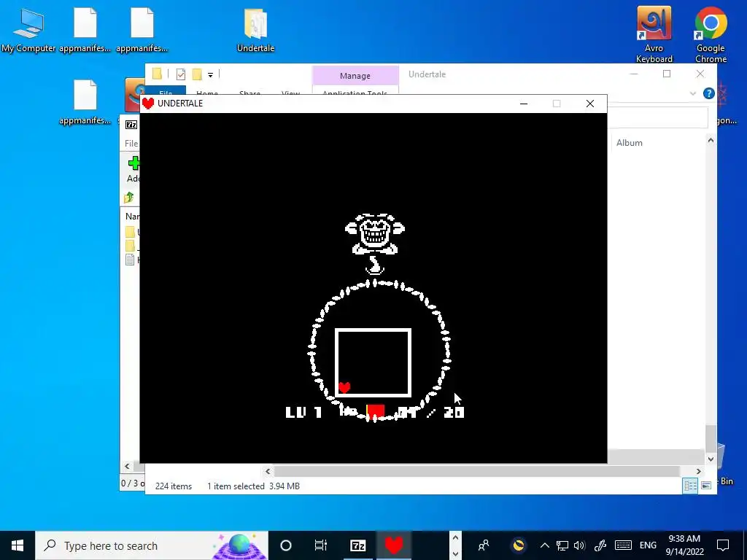The width and height of the screenshot is (747, 560).
Task: Click the New folder quick access icon
Action: pyautogui.click(x=197, y=74)
